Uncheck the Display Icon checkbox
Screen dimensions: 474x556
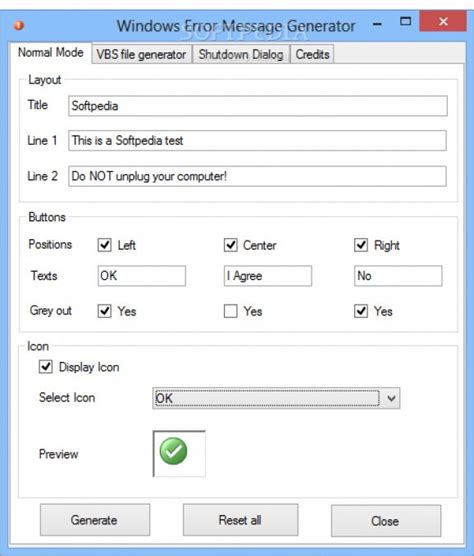coord(46,367)
